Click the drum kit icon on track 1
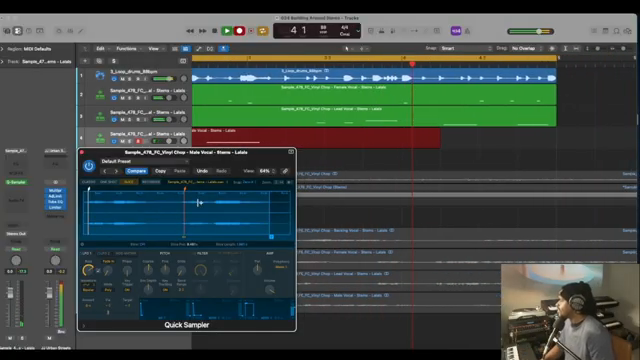 [100, 76]
